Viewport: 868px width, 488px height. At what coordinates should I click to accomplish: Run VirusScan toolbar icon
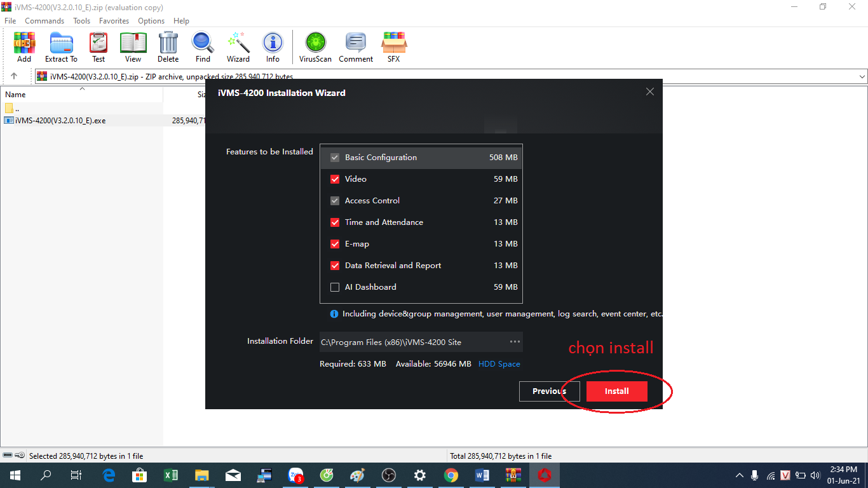315,48
